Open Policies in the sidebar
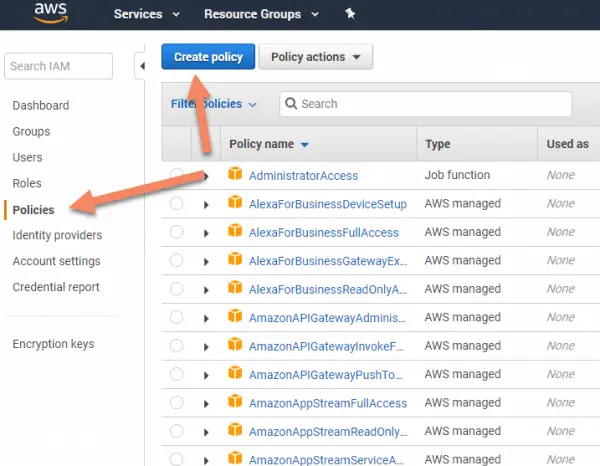600x466 pixels. point(33,210)
